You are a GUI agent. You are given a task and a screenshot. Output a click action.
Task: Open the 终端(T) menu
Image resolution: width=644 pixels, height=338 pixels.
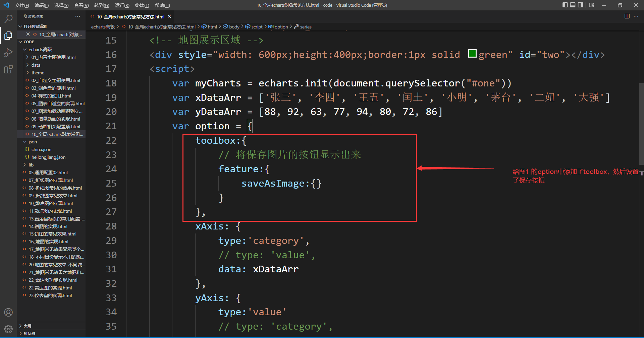tap(142, 5)
